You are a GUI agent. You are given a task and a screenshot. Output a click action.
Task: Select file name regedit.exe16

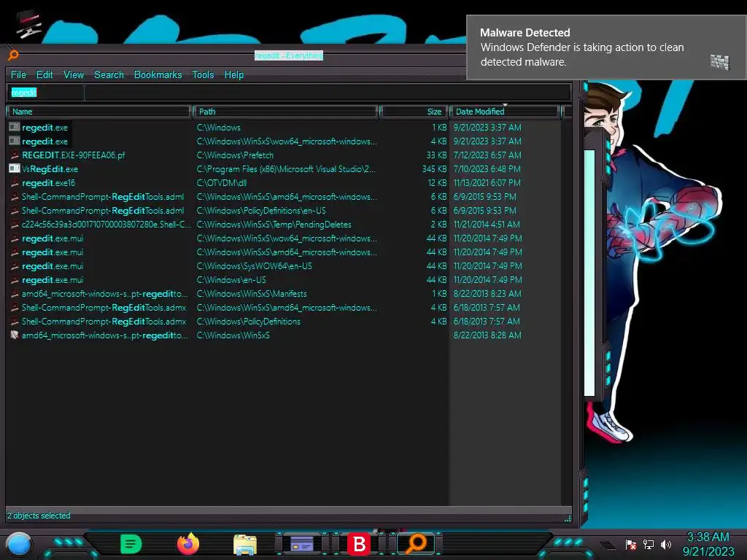(x=49, y=183)
